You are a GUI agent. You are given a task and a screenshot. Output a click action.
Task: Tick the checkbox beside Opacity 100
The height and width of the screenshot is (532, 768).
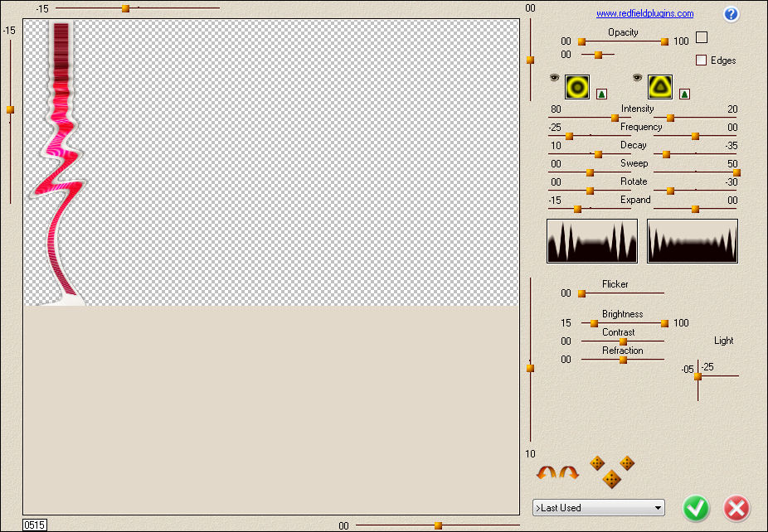coord(702,37)
